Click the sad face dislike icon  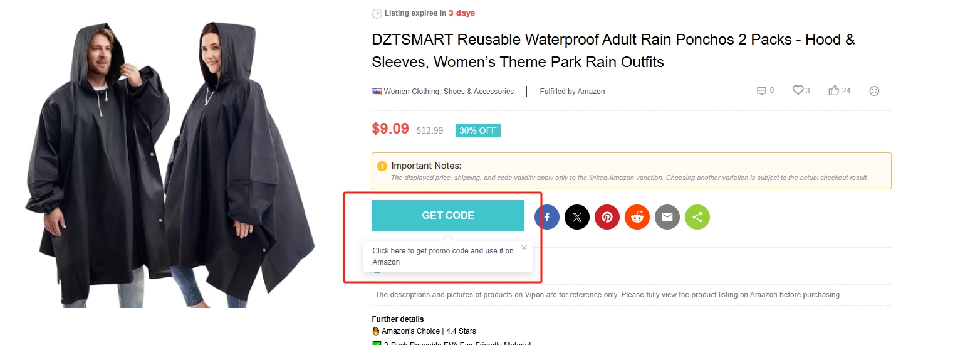click(x=874, y=91)
